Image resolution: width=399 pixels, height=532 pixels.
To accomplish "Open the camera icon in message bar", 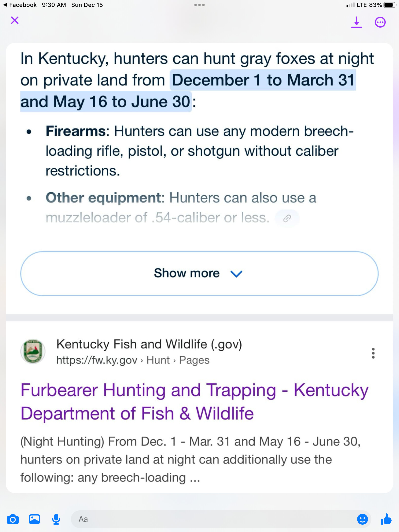I will pyautogui.click(x=13, y=519).
